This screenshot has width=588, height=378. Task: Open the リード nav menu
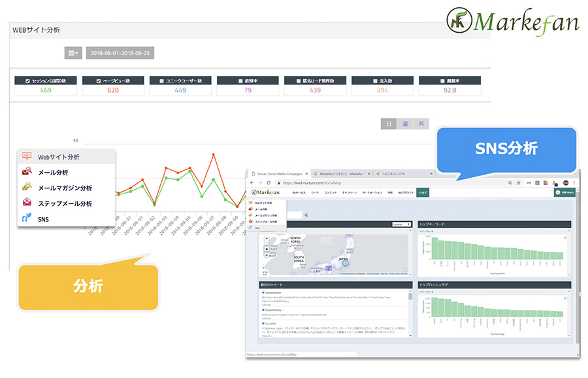[x=315, y=192]
